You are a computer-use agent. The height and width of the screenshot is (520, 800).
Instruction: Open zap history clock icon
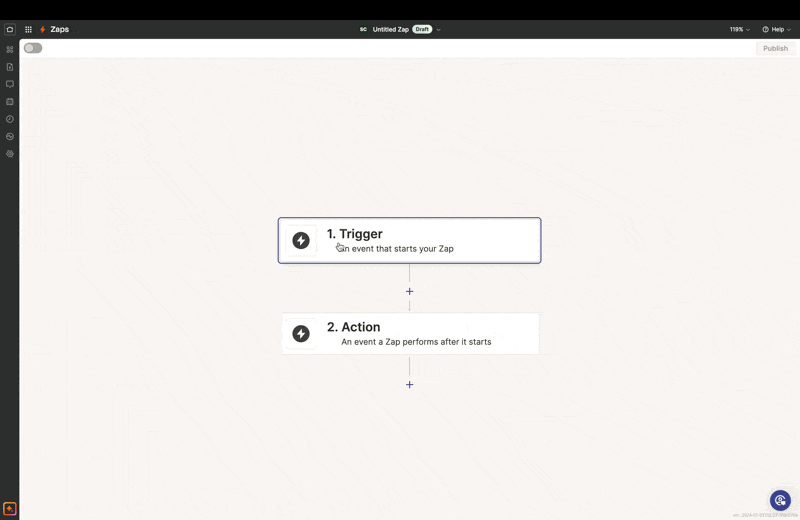click(x=10, y=119)
